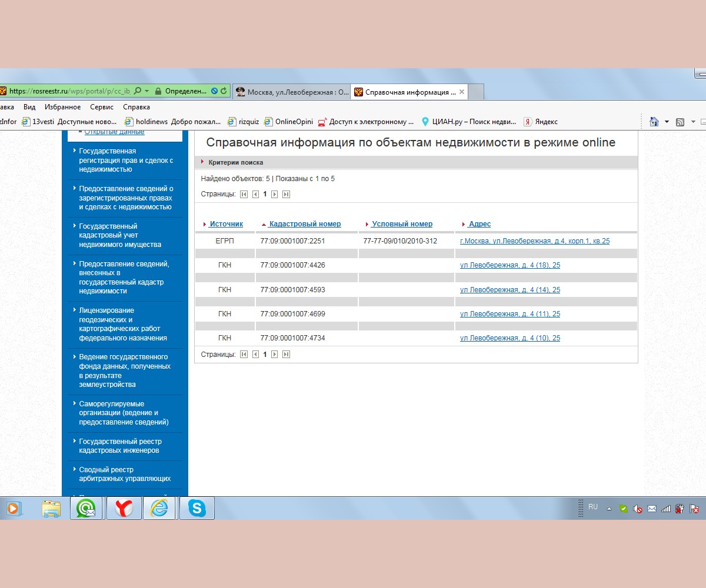Open the Избранное menu

click(62, 107)
